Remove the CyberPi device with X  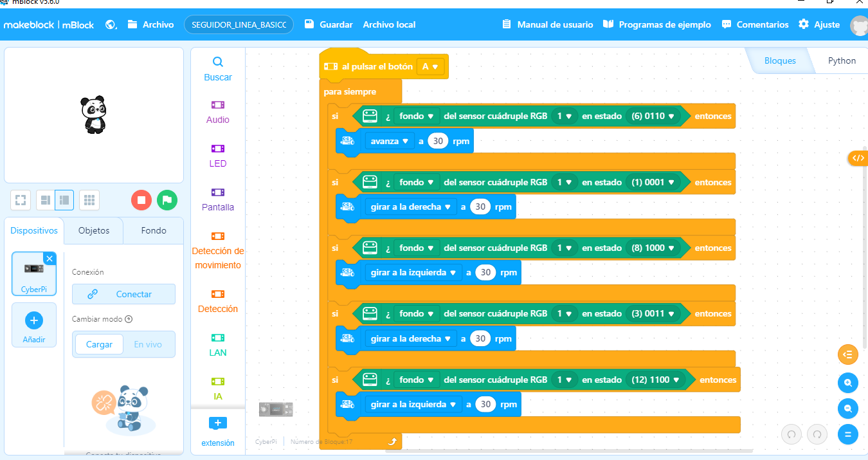click(50, 258)
